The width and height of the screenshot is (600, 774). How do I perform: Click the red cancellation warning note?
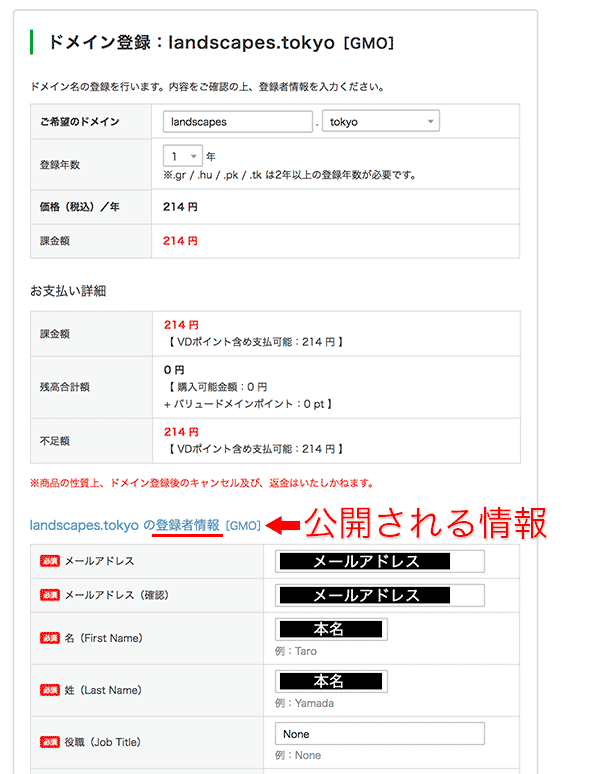201,483
